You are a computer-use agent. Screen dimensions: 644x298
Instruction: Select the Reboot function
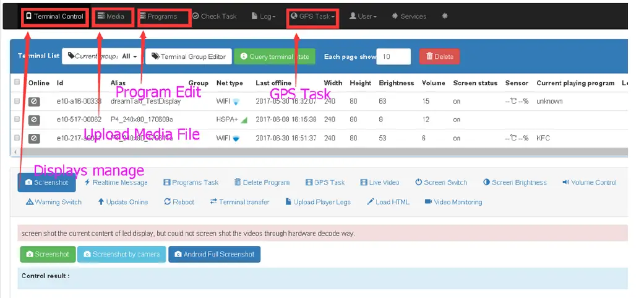pos(179,202)
